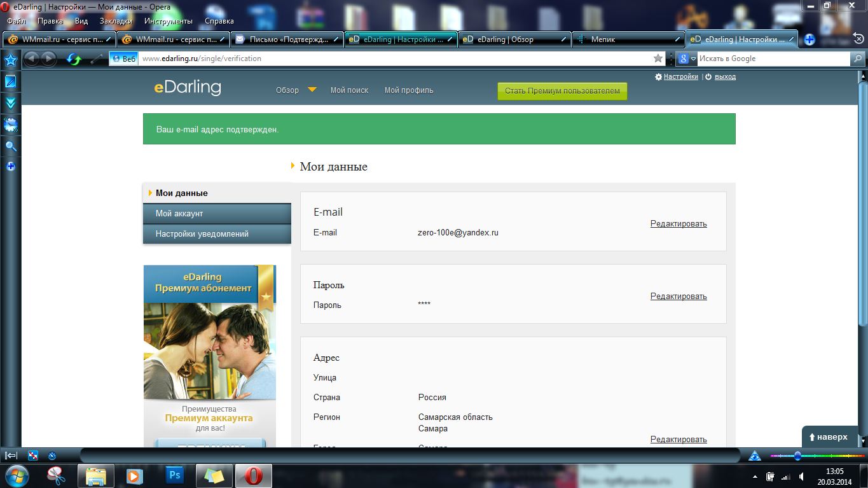The height and width of the screenshot is (488, 868).
Task: Open the bookmarks star panel in sidebar
Action: [10, 60]
